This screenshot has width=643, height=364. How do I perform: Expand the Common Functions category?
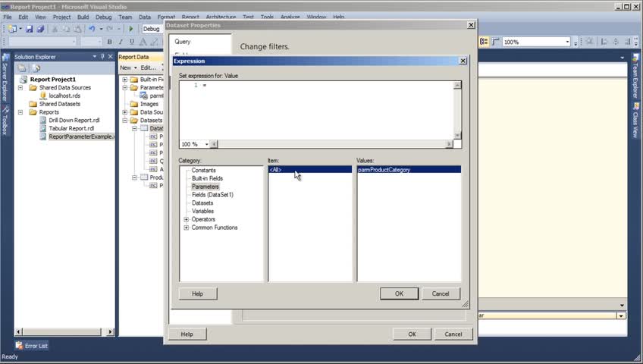pyautogui.click(x=187, y=227)
